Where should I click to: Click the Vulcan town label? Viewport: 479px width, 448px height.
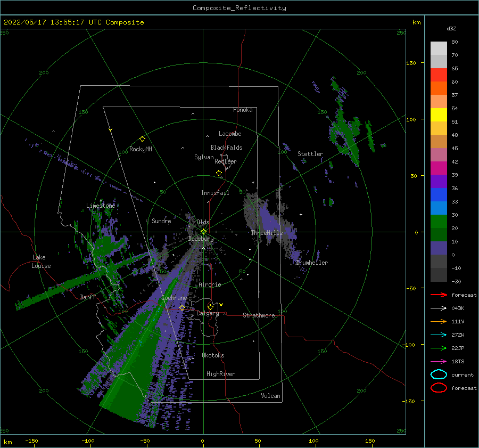click(x=270, y=396)
